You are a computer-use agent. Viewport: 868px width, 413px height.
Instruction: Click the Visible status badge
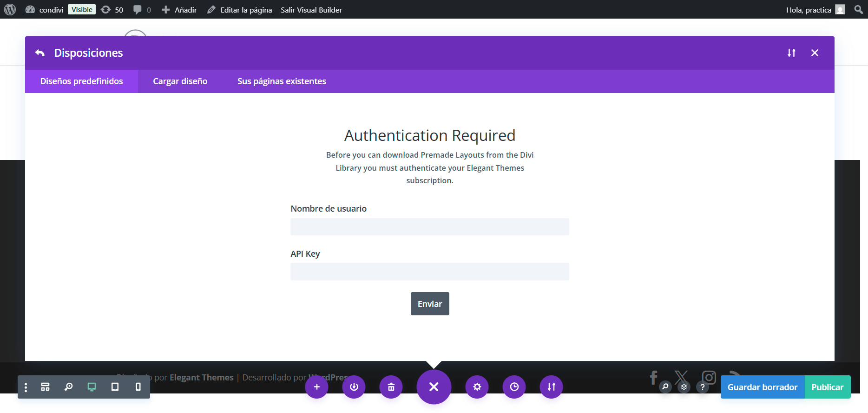tap(82, 9)
